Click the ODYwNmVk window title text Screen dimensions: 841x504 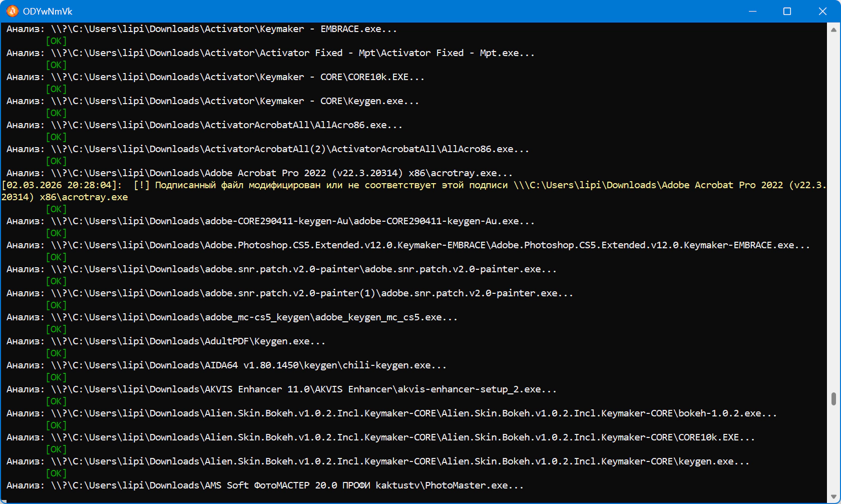point(48,12)
